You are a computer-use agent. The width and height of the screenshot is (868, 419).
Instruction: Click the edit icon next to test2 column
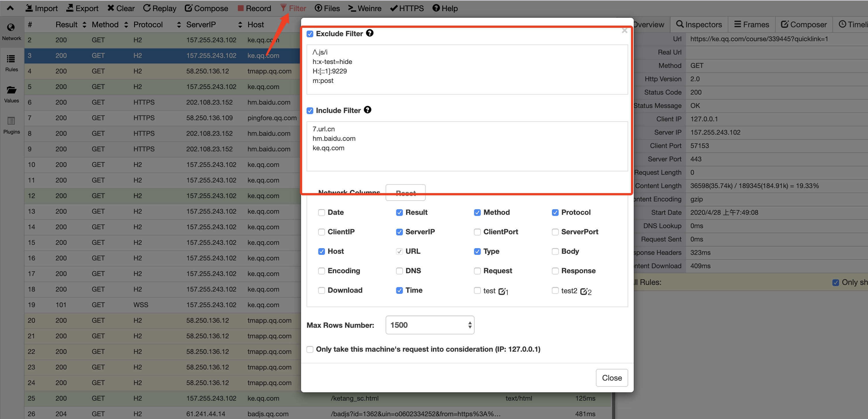584,291
